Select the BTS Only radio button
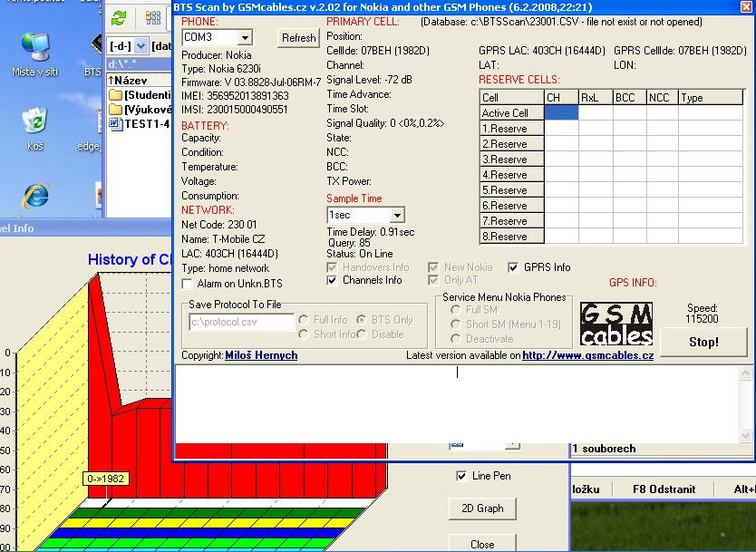The height and width of the screenshot is (552, 756). point(361,320)
